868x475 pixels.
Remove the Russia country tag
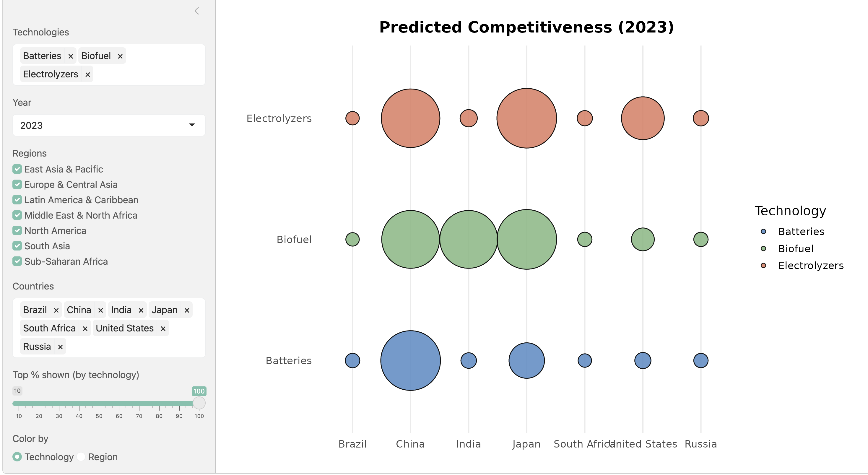tap(60, 347)
